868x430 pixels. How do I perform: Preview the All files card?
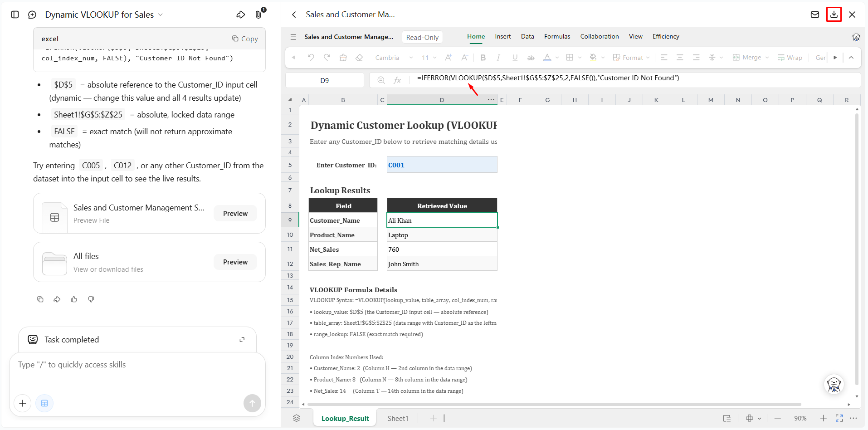tap(235, 262)
